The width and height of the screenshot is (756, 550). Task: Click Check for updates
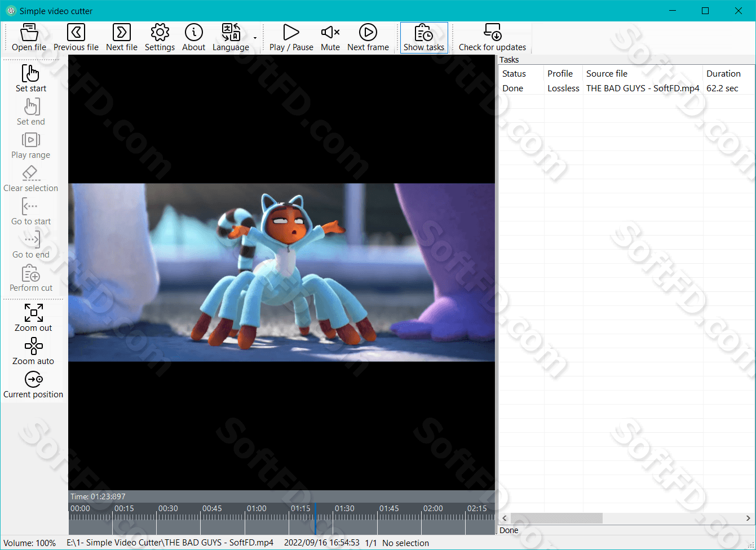click(x=492, y=38)
